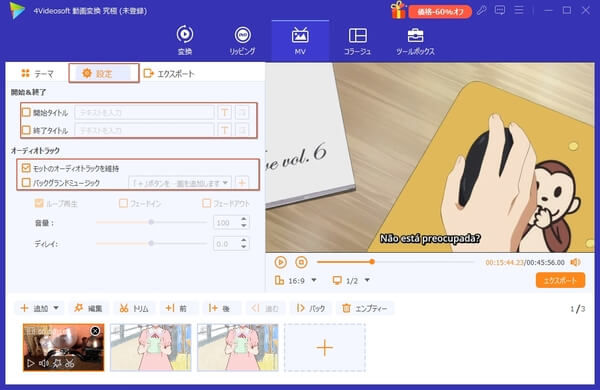Edit first clip with star wand icon
600x390 pixels.
57,363
